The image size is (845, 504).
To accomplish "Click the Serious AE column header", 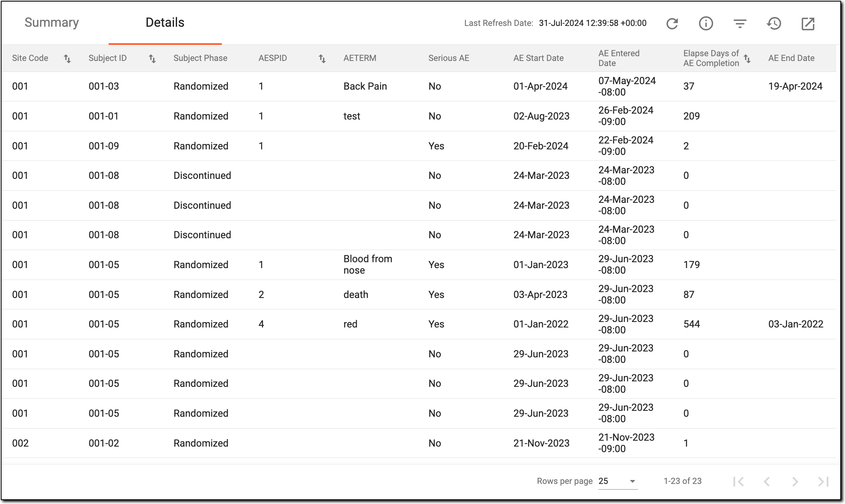I will [448, 58].
